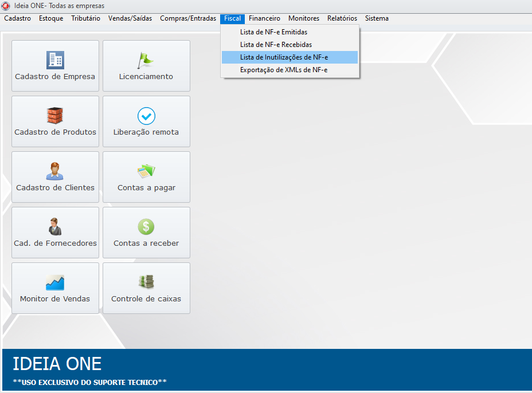The height and width of the screenshot is (393, 532).
Task: Click Contas a receber dollar icon
Action: 146,227
